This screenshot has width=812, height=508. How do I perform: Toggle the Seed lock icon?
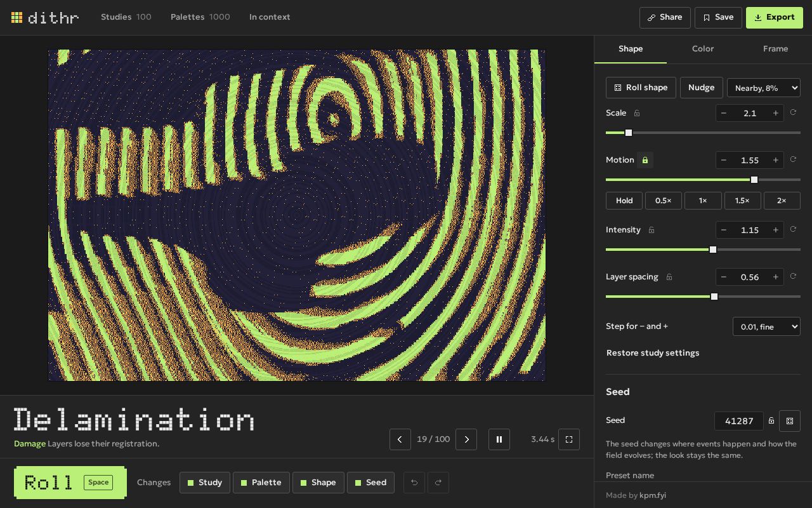point(771,420)
